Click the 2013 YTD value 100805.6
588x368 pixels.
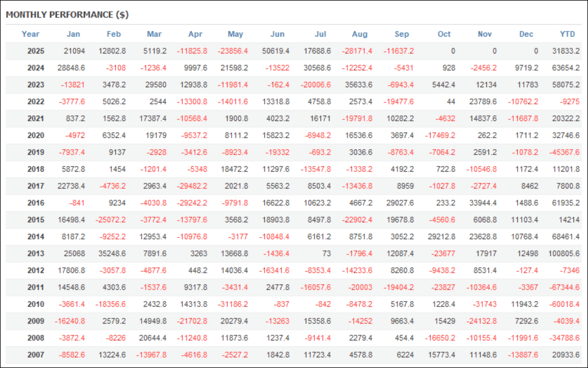[x=564, y=253]
